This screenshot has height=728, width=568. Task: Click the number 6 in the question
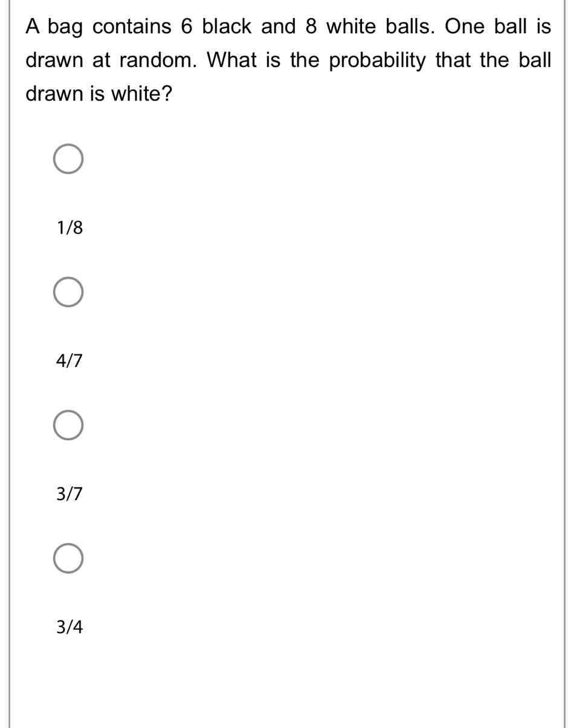[186, 27]
